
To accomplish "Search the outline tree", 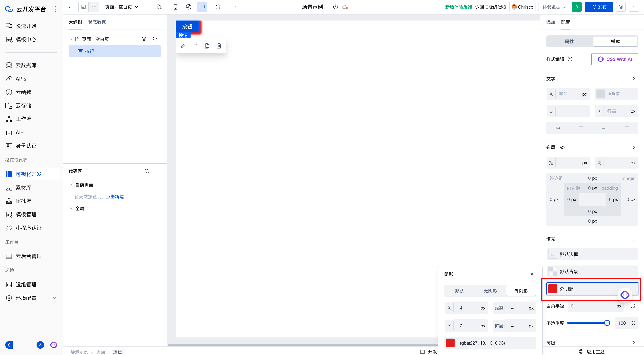I will tap(155, 39).
